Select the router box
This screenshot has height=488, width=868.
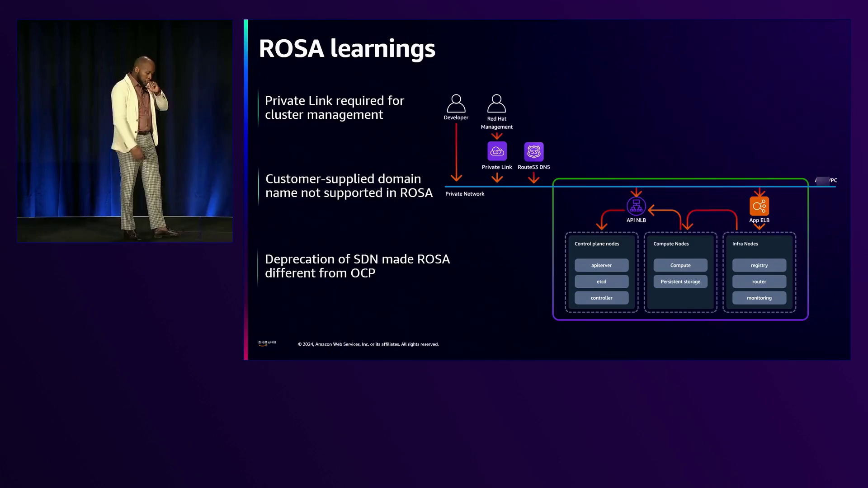coord(759,282)
